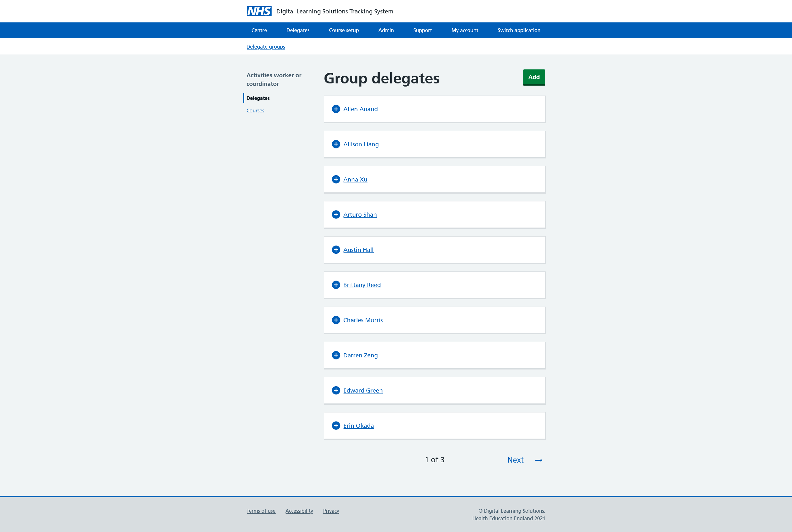Expand the Charles Morris delegate details
The width and height of the screenshot is (792, 532).
363,320
